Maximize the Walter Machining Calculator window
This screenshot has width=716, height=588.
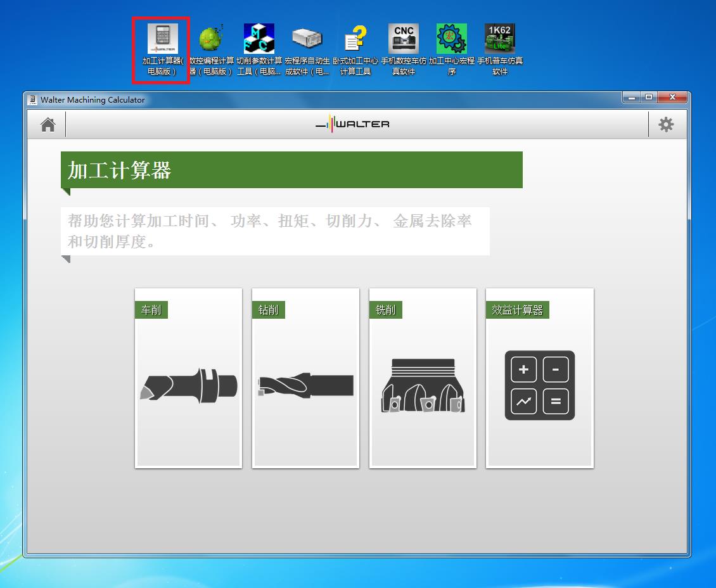tap(648, 98)
